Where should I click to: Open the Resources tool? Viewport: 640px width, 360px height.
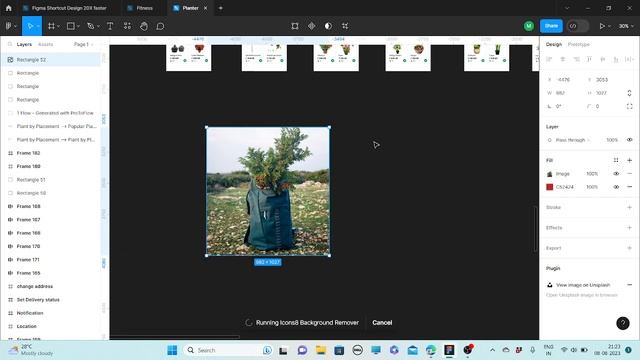coord(127,26)
